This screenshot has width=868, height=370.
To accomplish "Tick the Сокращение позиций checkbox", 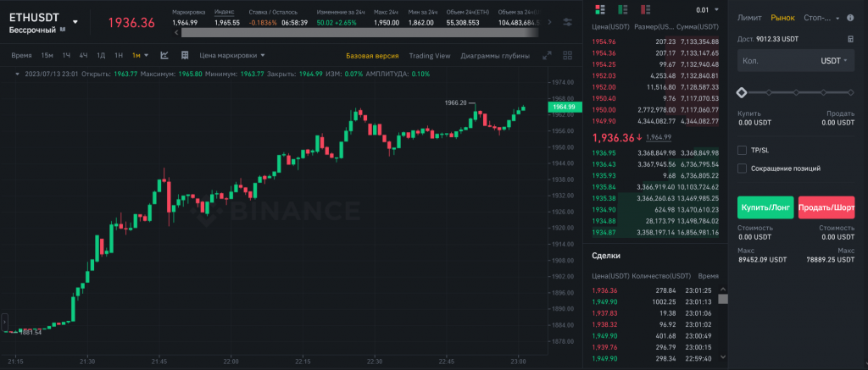I will [743, 168].
